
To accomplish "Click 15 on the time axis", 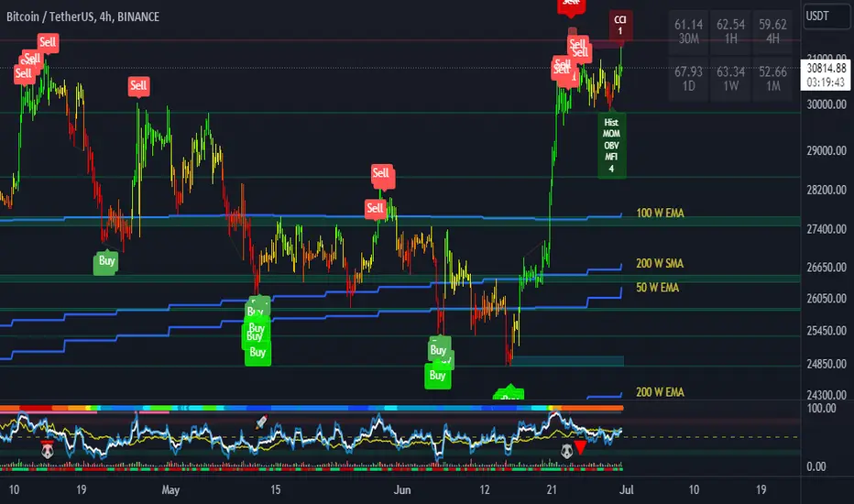I will tap(276, 490).
